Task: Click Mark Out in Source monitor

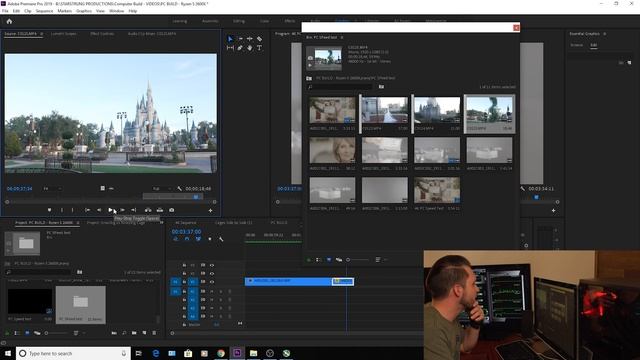Action: (73, 210)
